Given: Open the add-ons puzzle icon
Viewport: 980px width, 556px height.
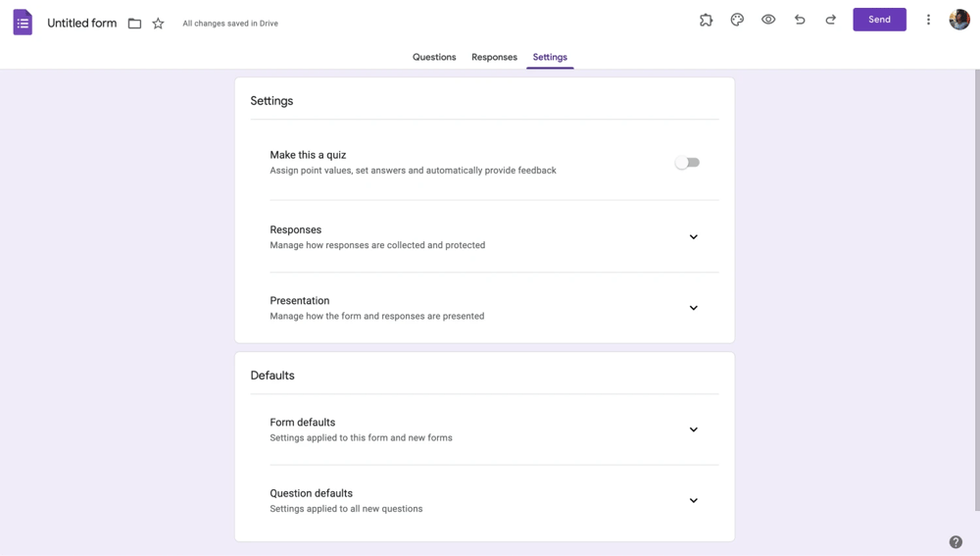Looking at the screenshot, I should (x=706, y=20).
